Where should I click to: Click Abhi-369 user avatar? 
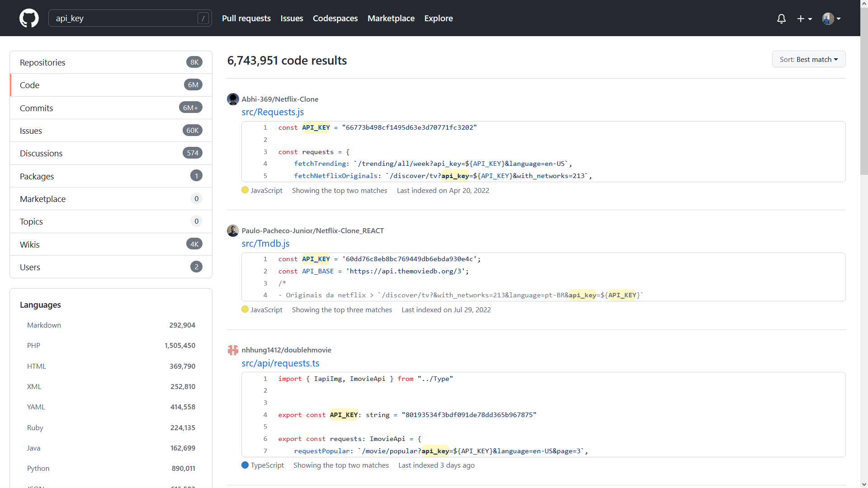click(233, 99)
